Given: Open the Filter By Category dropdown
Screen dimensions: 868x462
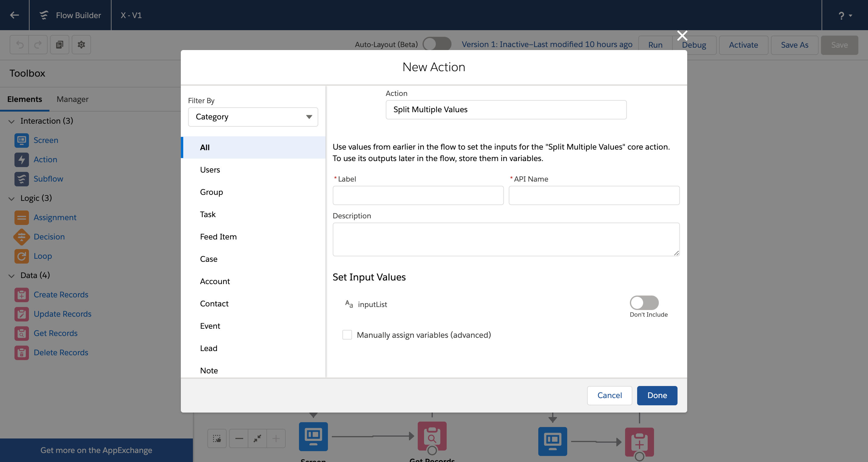Looking at the screenshot, I should point(253,117).
